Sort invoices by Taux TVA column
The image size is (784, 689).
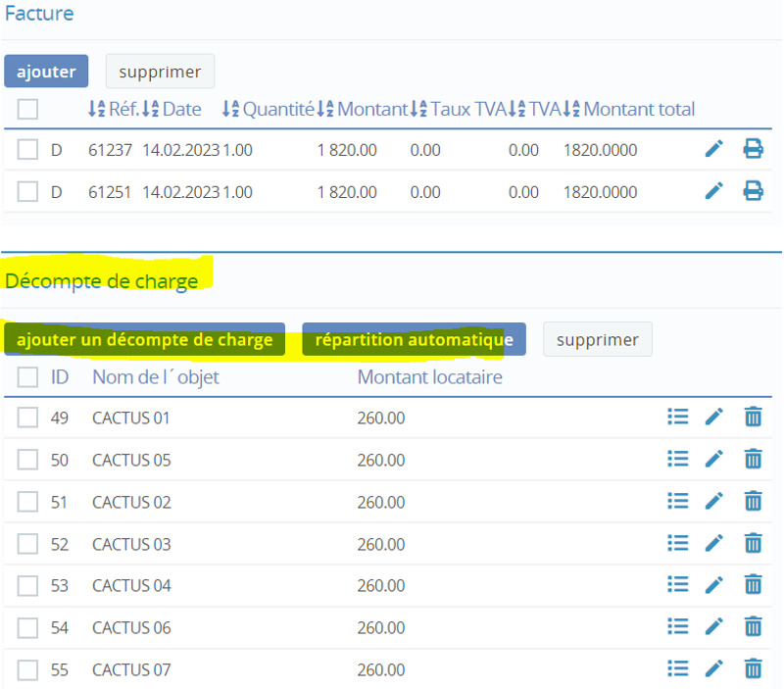[x=459, y=109]
